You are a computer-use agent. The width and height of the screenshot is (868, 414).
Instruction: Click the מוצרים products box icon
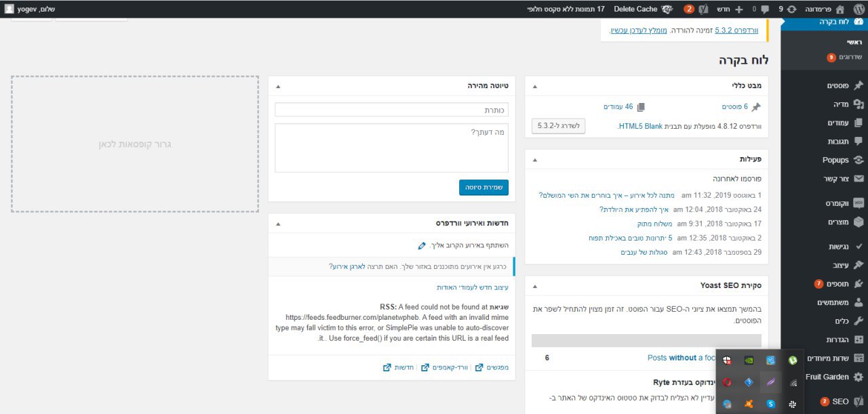click(x=859, y=222)
